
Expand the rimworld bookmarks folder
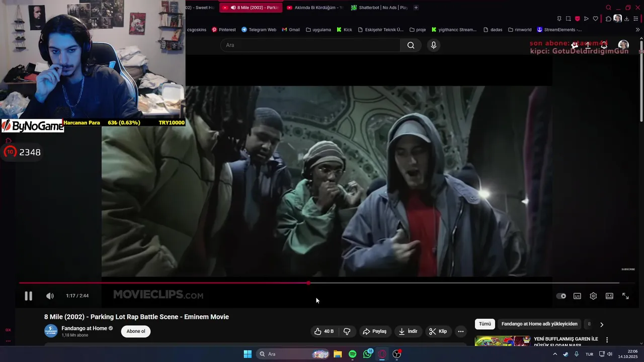tap(520, 30)
